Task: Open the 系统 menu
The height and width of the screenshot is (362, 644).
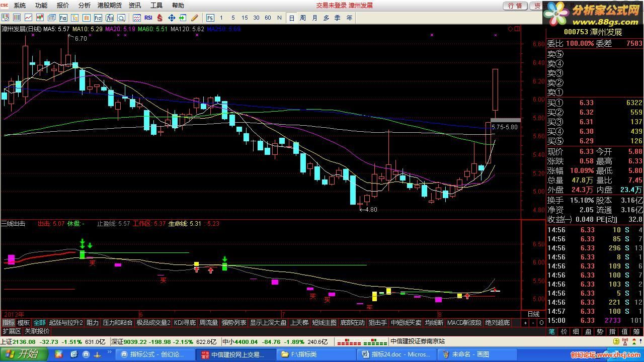Action: [x=20, y=6]
